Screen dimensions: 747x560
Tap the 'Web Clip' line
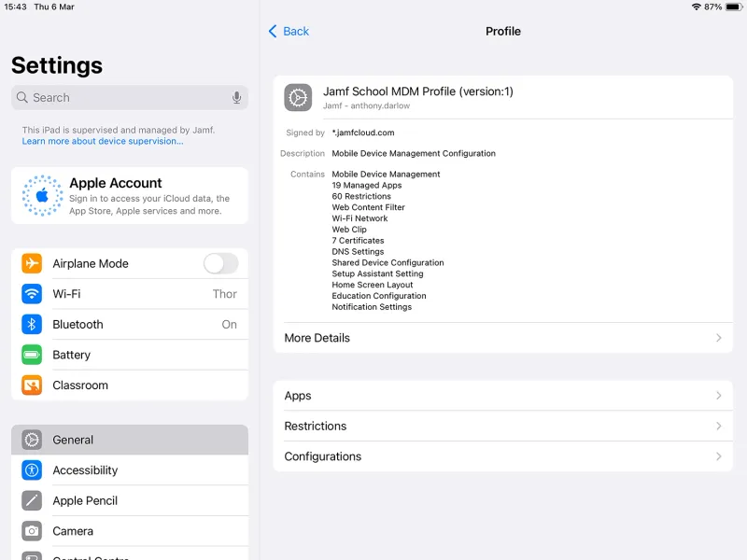coord(349,230)
